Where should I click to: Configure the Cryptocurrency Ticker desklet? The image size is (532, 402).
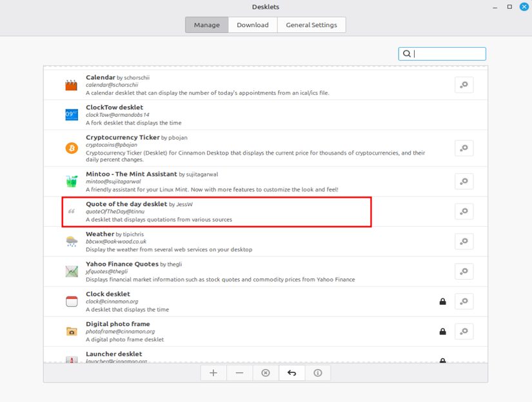point(464,148)
